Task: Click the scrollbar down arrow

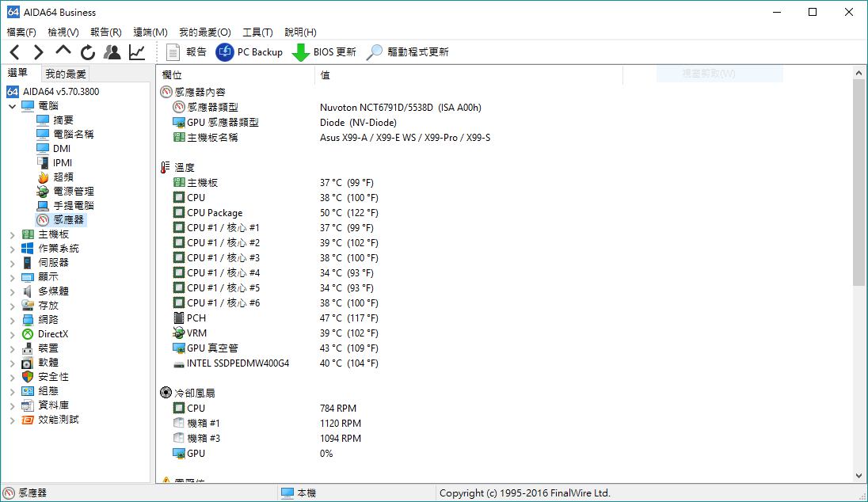Action: tap(858, 475)
